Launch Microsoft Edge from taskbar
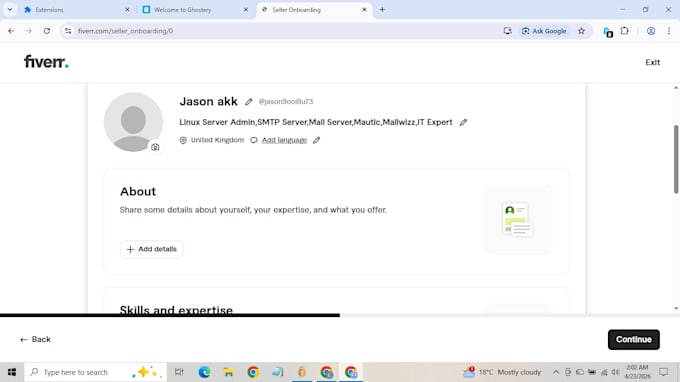 pos(204,372)
